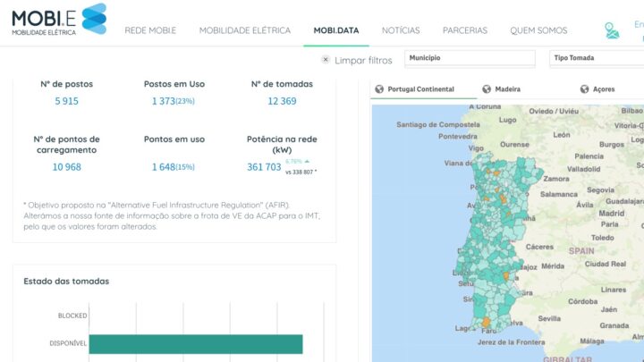644x362 pixels.
Task: Select the MOBI.DATA menu item
Action: coord(336,30)
